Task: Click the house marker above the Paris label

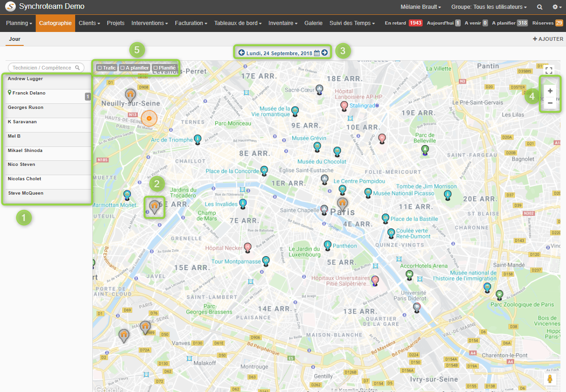Action: tap(342, 203)
